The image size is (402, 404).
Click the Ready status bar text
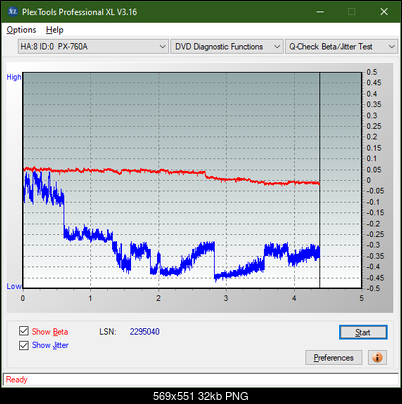[x=17, y=380]
